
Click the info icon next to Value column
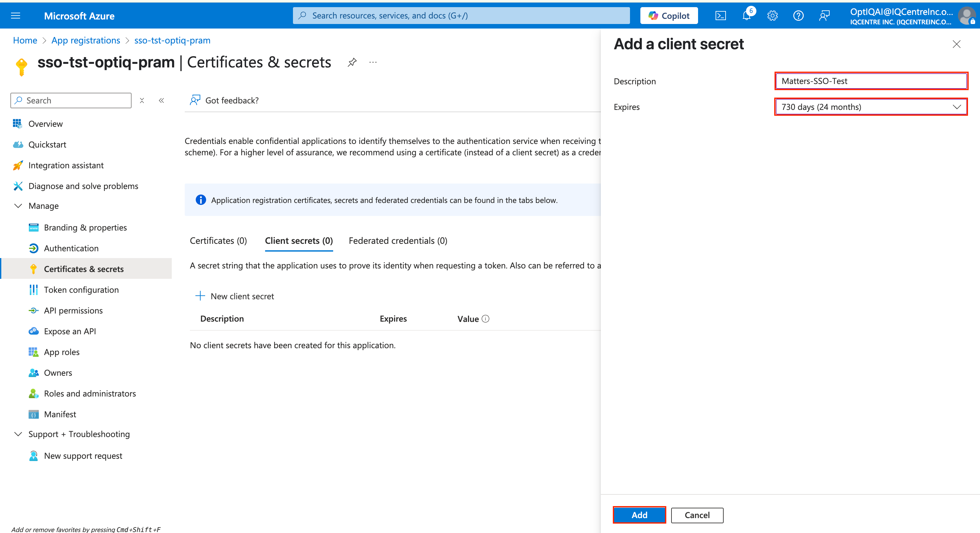485,319
